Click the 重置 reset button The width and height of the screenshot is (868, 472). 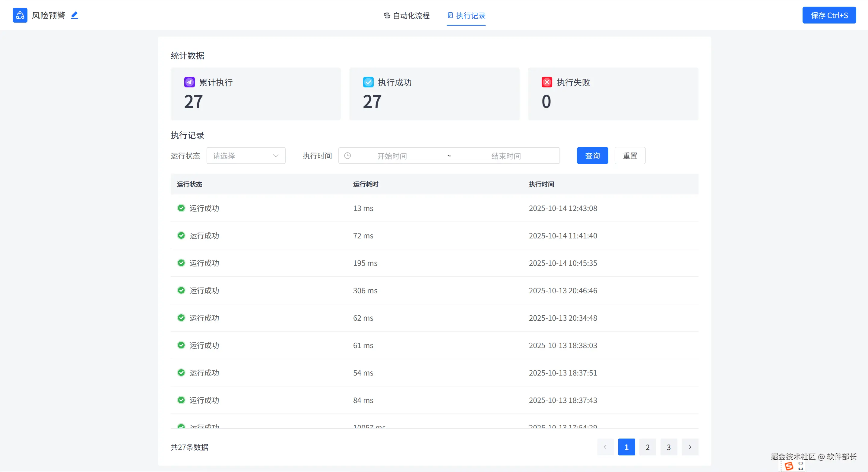click(630, 156)
